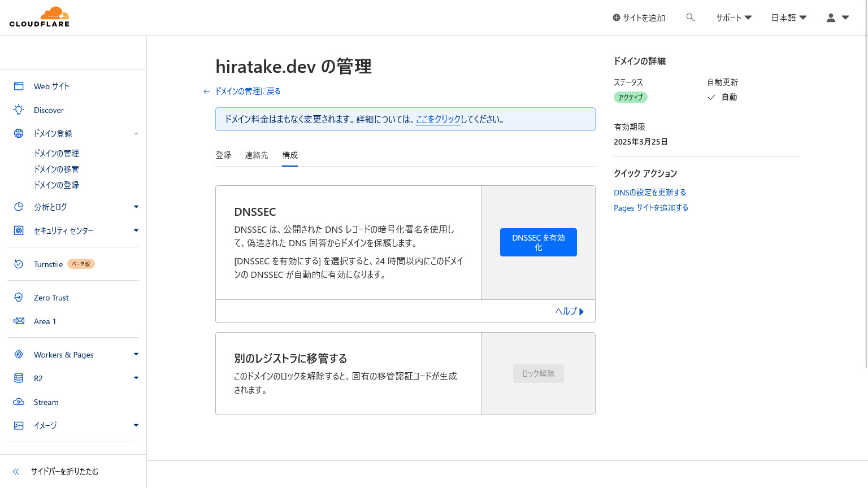Click the Zero Trust icon
The width and height of the screenshot is (868, 488).
pos(19,297)
